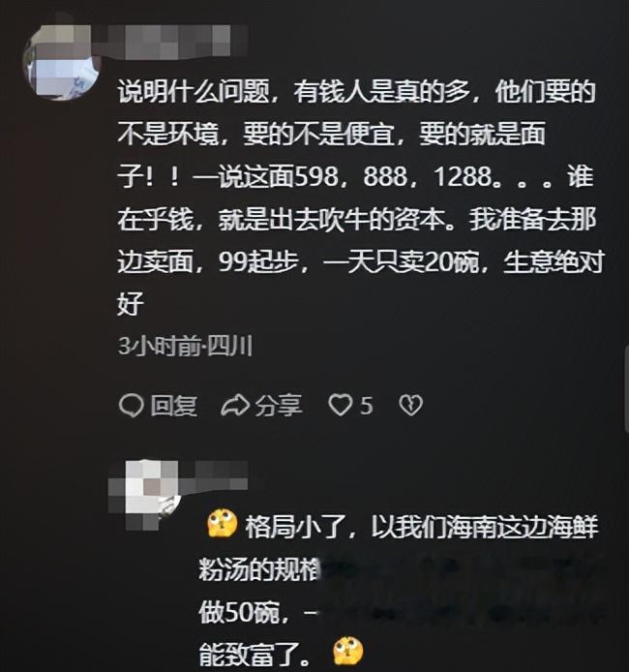Screen dimensions: 629x672
Task: Click the like count number 5
Action: pyautogui.click(x=367, y=406)
